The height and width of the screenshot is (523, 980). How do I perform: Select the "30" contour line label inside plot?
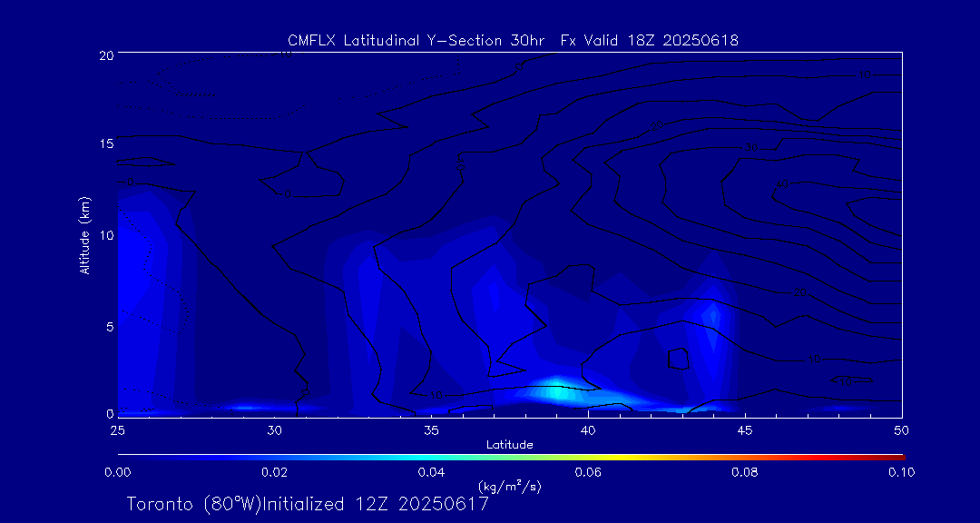(x=752, y=148)
